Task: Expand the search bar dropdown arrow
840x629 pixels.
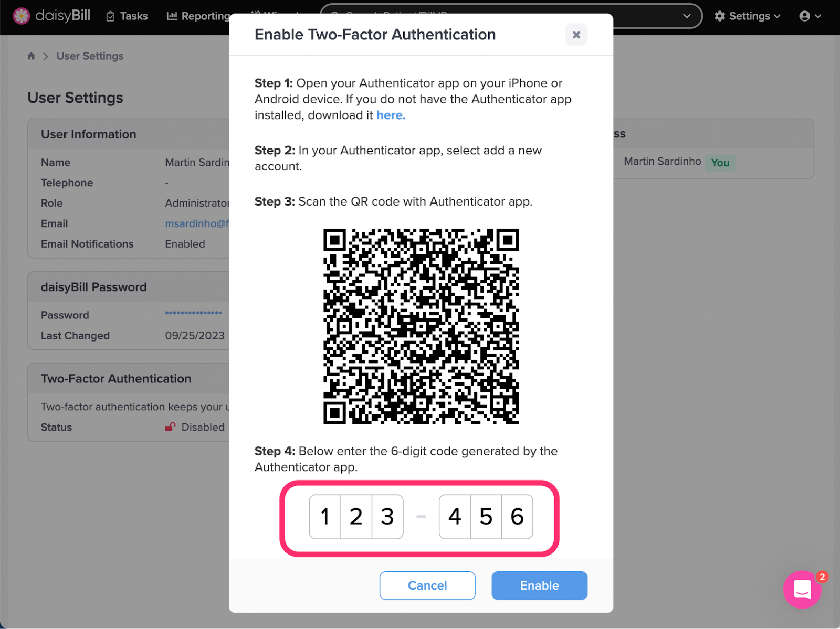Action: pyautogui.click(x=687, y=16)
